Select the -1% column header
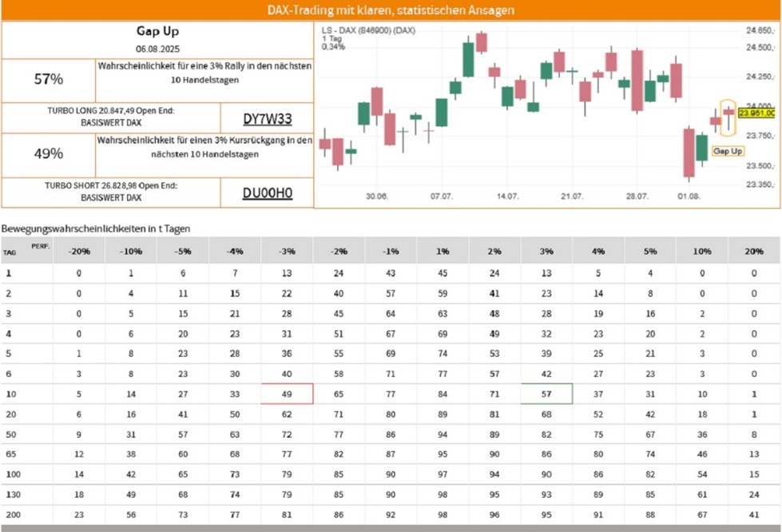 click(x=391, y=252)
